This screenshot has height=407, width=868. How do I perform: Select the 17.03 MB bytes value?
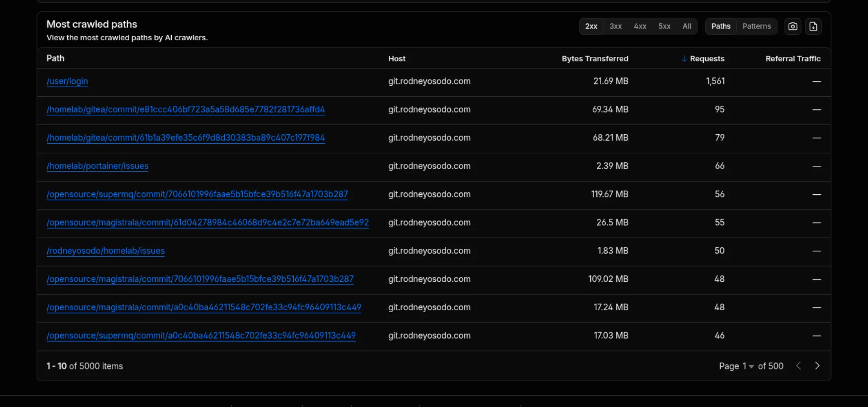pos(611,336)
